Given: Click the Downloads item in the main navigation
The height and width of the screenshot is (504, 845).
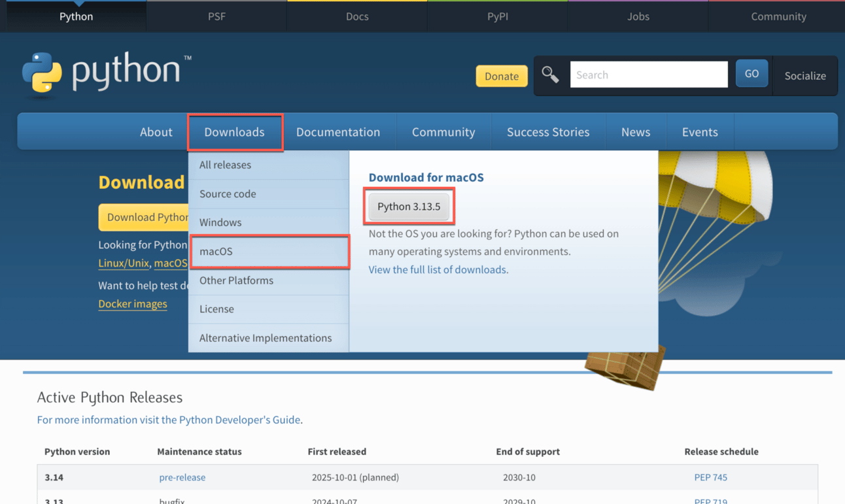Looking at the screenshot, I should pos(235,132).
